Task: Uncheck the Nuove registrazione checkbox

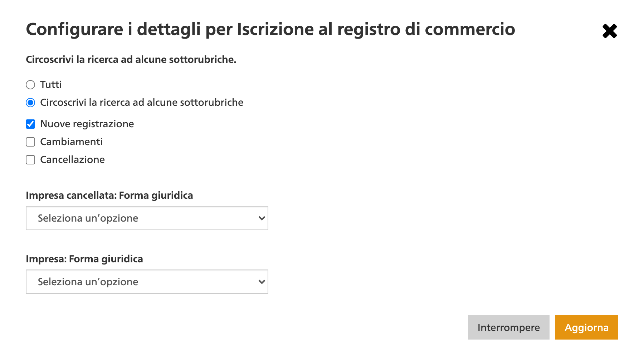Action: point(30,124)
